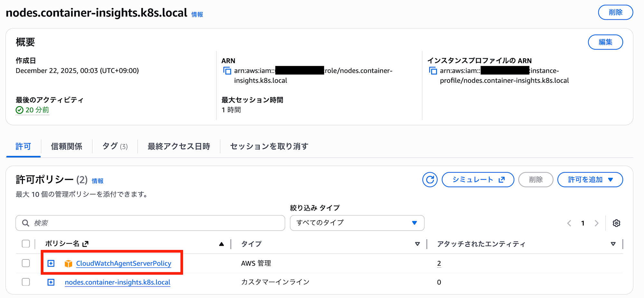This screenshot has width=644, height=298.
Task: Click the external link icon next to ポリシー名 header
Action: click(x=85, y=244)
